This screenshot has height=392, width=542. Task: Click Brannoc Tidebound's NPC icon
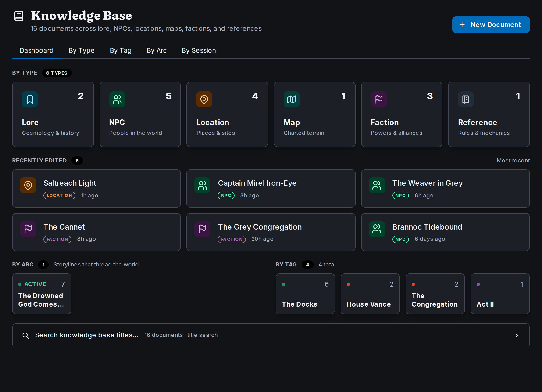[377, 229]
